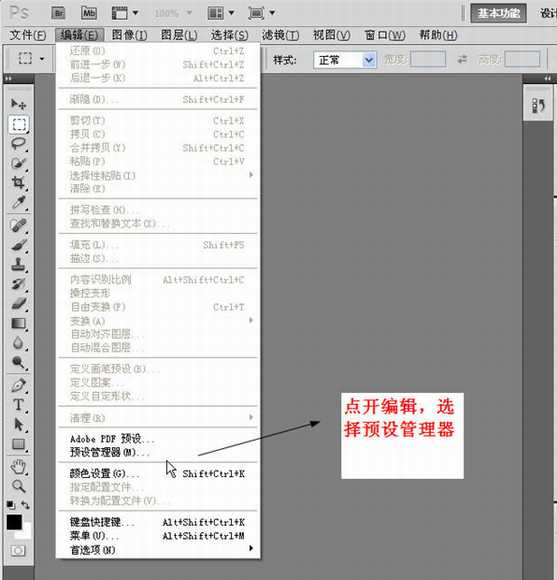Open the Select menu
The image size is (557, 580).
(229, 35)
